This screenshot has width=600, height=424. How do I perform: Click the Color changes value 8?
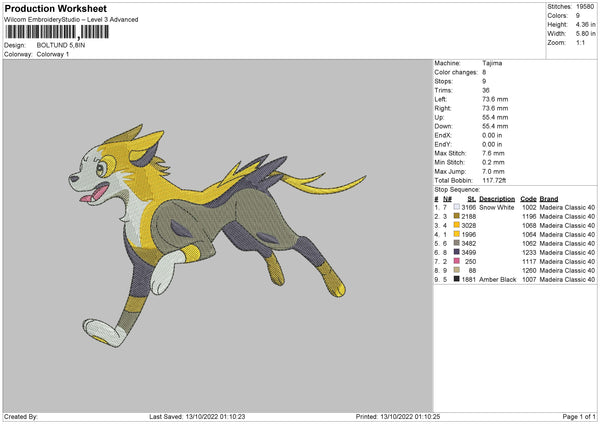[x=484, y=72]
